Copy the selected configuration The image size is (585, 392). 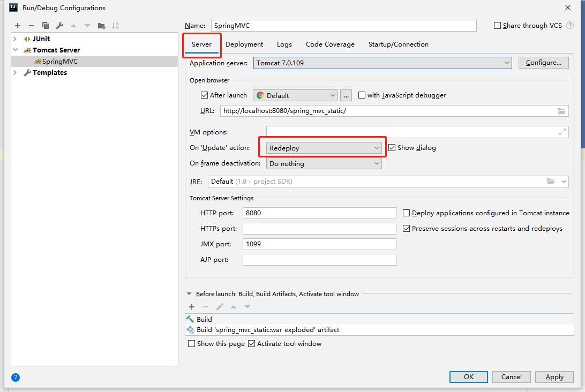coord(46,26)
